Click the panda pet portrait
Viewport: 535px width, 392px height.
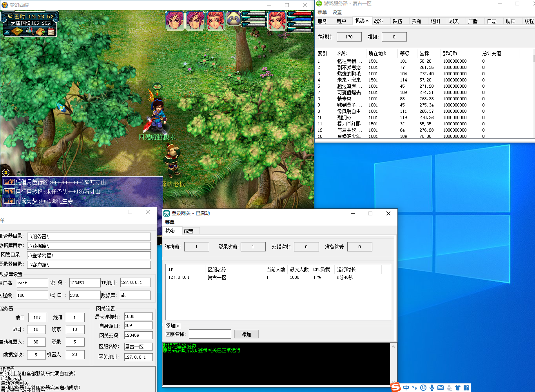coord(234,18)
